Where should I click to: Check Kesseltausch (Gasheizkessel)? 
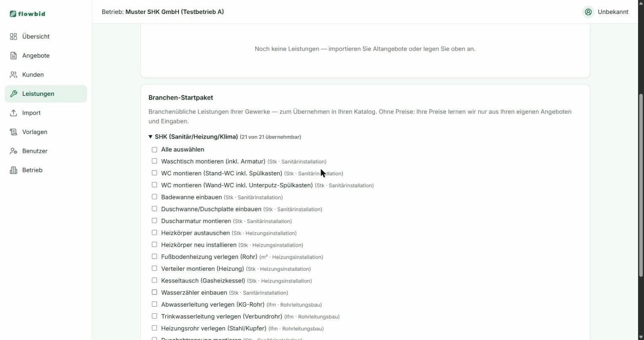pos(154,280)
